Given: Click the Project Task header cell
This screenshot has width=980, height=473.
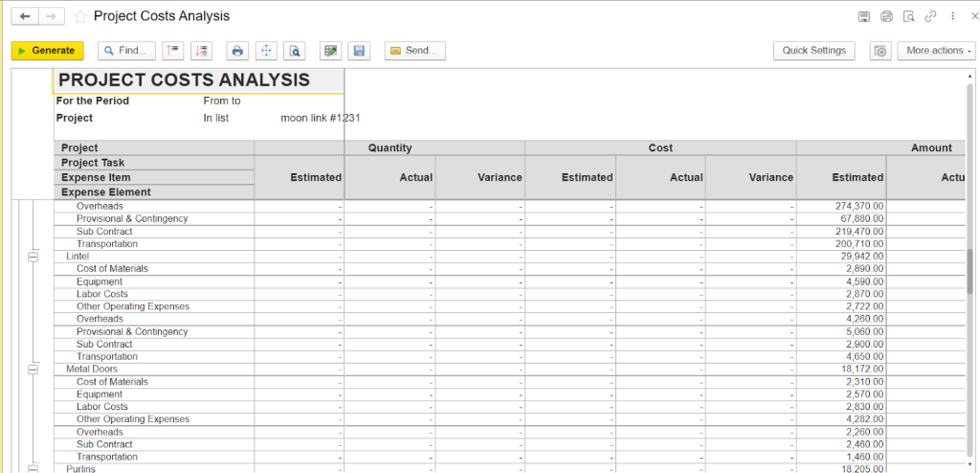Looking at the screenshot, I should [154, 163].
